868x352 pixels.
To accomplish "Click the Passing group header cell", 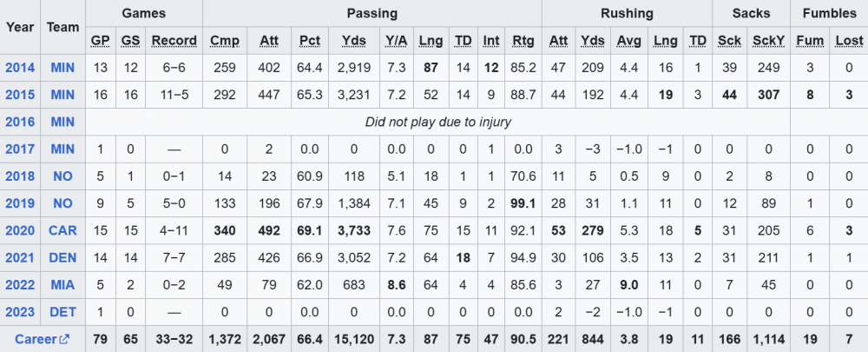I will [372, 13].
